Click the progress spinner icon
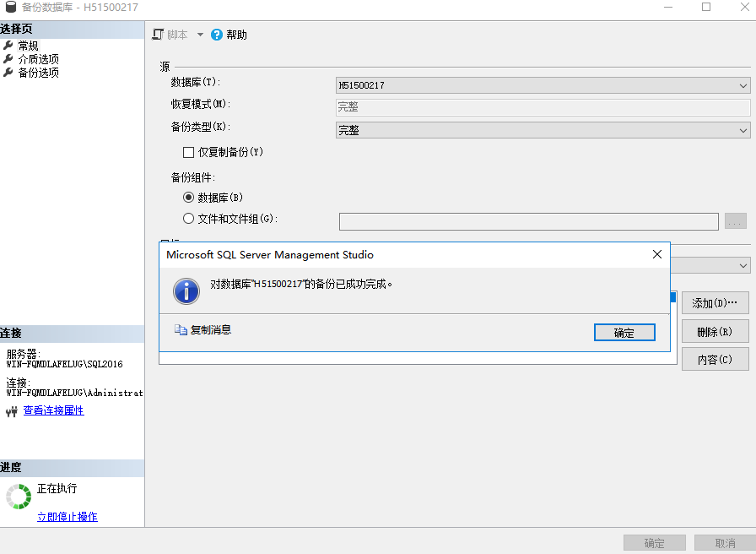This screenshot has width=756, height=554. [x=18, y=497]
